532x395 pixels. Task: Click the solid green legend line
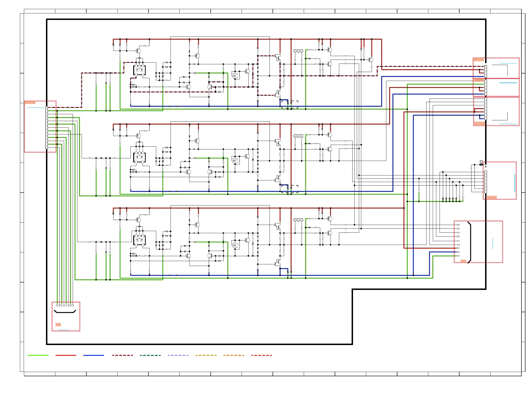click(38, 355)
